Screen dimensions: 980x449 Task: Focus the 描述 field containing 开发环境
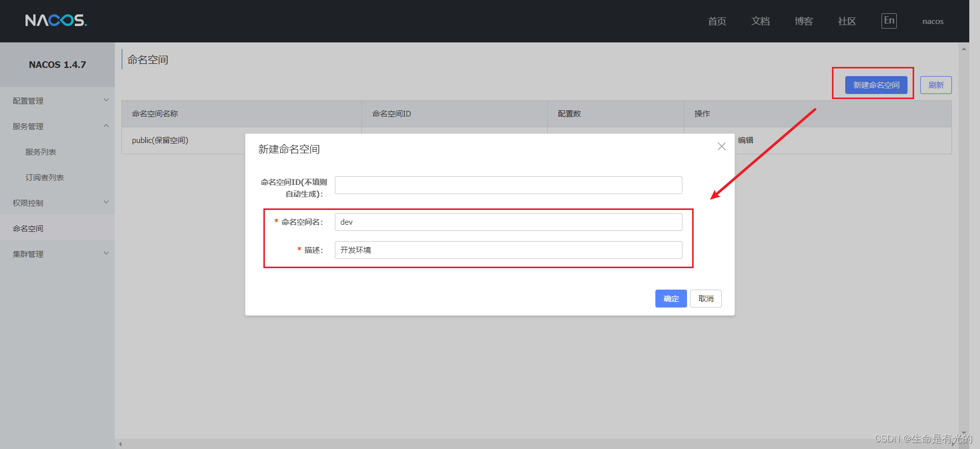pyautogui.click(x=508, y=250)
